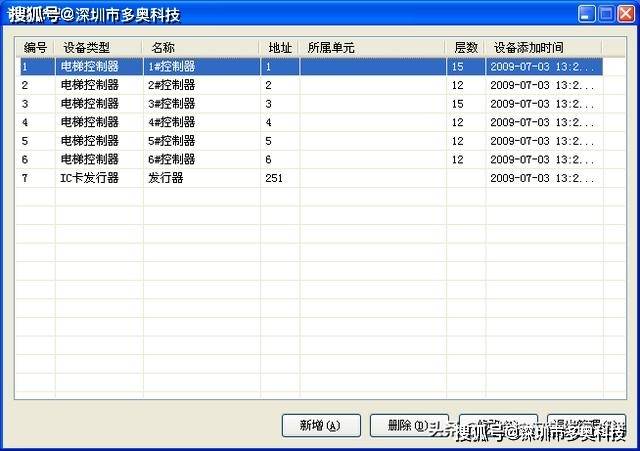The height and width of the screenshot is (451, 640).
Task: Sort by the 编号 column header
Action: (x=35, y=48)
